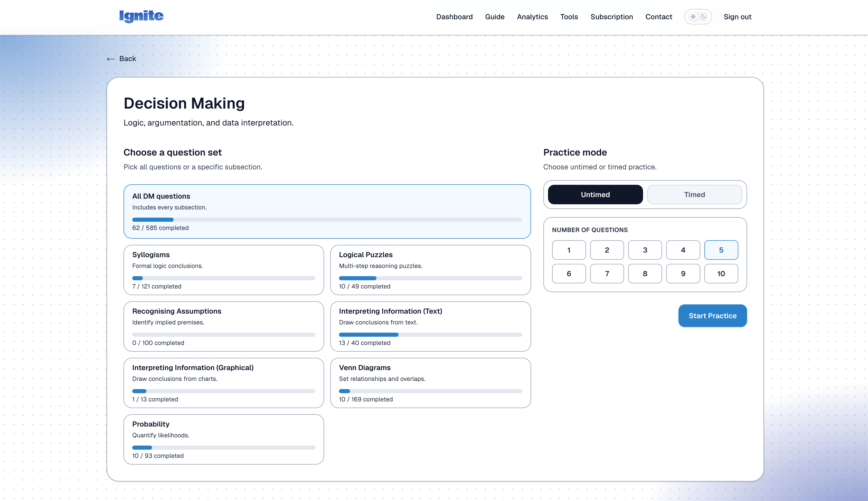This screenshot has height=501, width=868.
Task: Select Timed practice mode
Action: (694, 194)
